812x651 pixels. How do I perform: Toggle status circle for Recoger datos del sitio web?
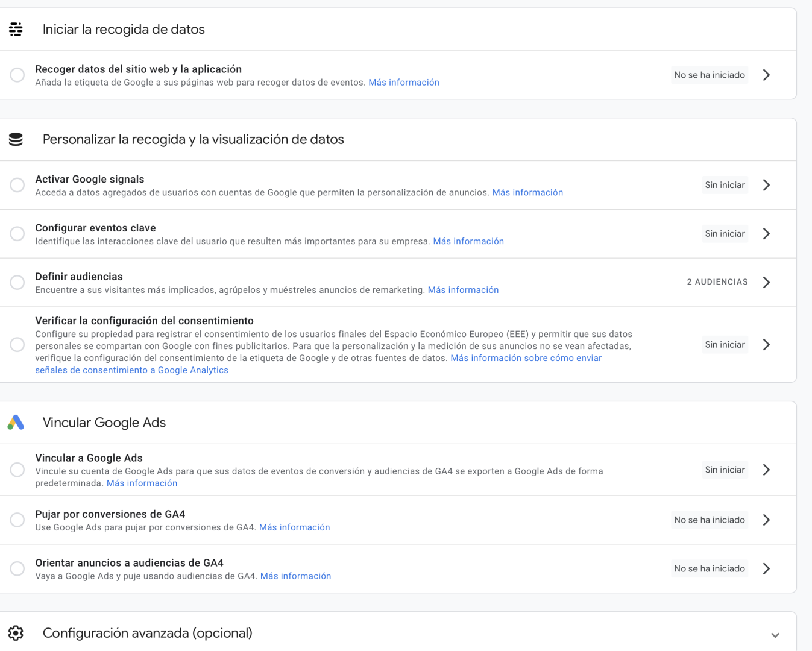coord(17,75)
